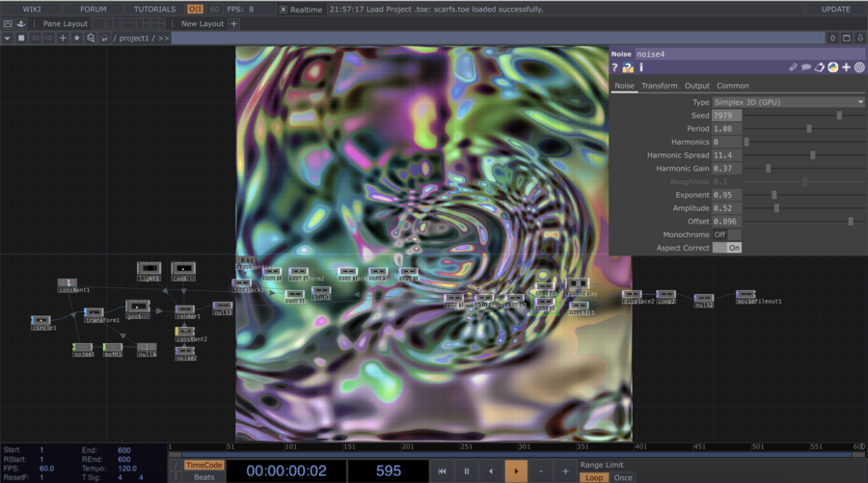Switch to the Noise parameter tab

[624, 86]
